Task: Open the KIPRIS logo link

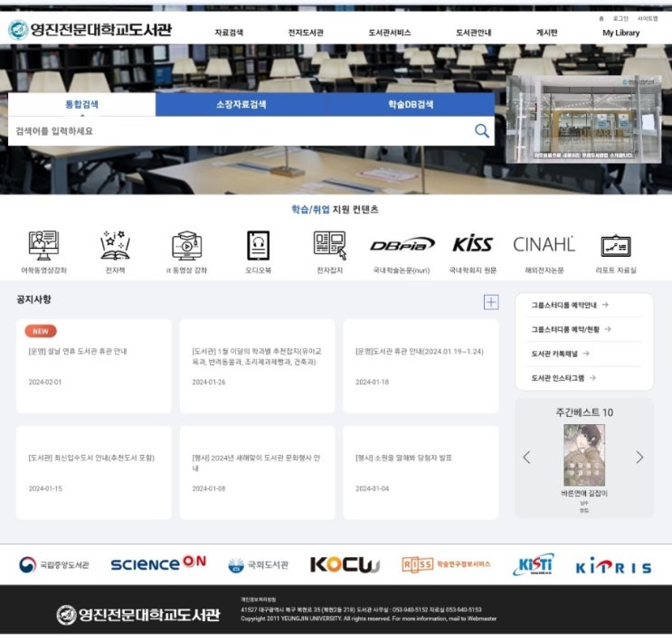Action: pyautogui.click(x=613, y=566)
